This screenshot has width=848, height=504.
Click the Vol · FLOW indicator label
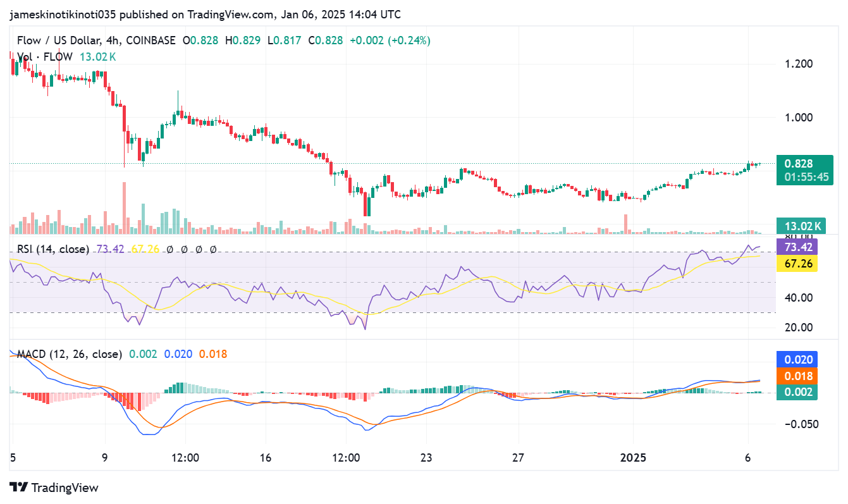pyautogui.click(x=44, y=57)
